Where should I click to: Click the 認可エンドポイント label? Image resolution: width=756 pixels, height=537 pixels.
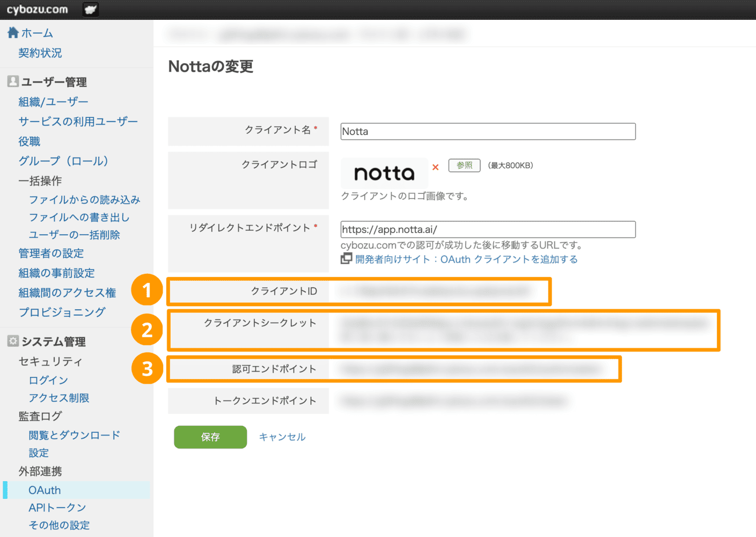(274, 369)
